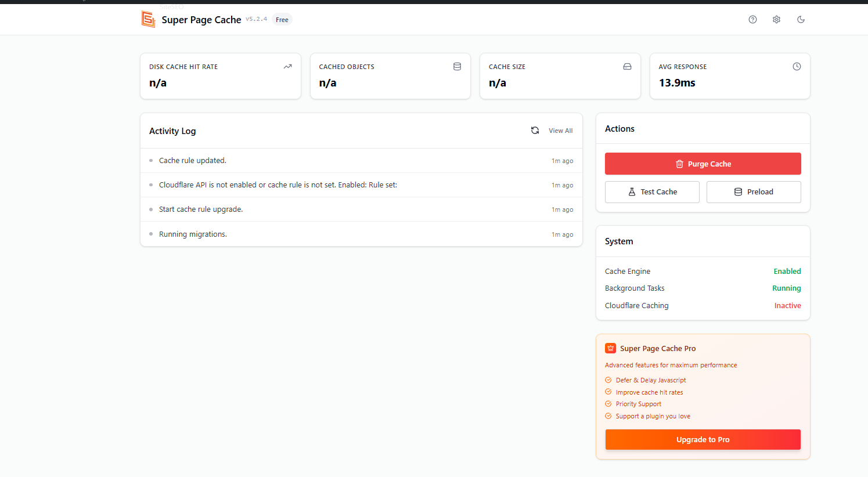
Task: Select the "Support a plugin you love" feature text
Action: click(653, 416)
